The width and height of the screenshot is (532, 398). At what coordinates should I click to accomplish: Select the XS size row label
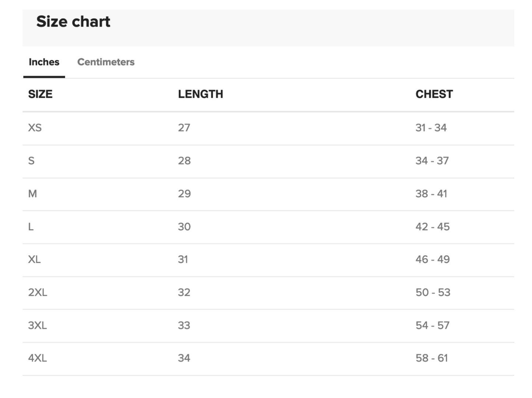35,128
